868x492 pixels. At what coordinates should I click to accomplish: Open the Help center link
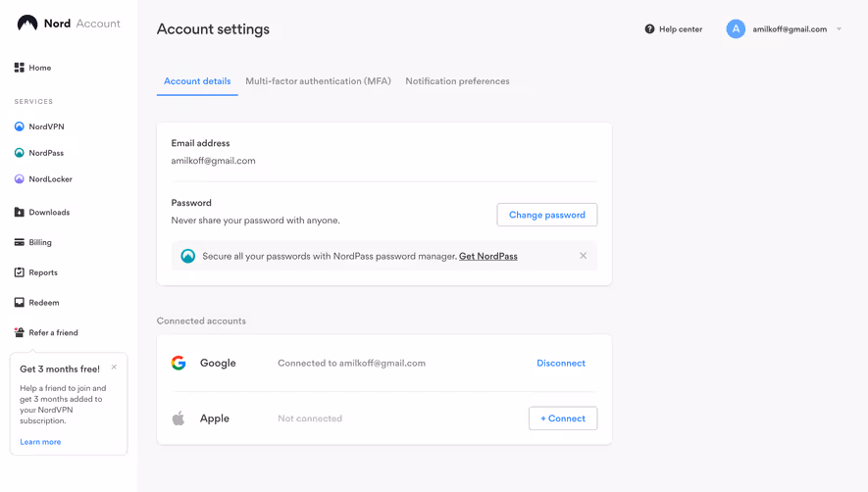tap(681, 28)
